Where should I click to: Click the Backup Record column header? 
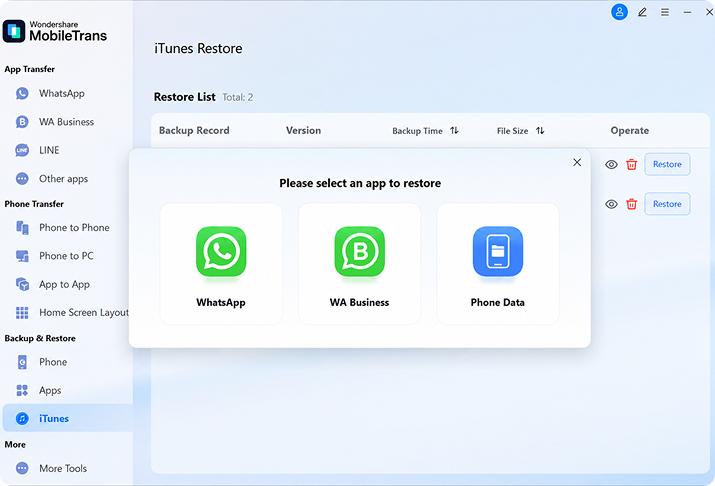pyautogui.click(x=194, y=130)
